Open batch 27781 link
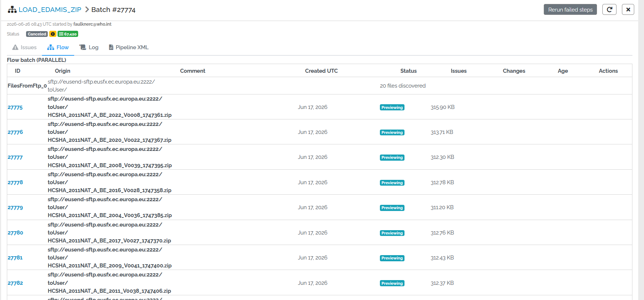Screen dimensions: 644x300 coord(15,258)
